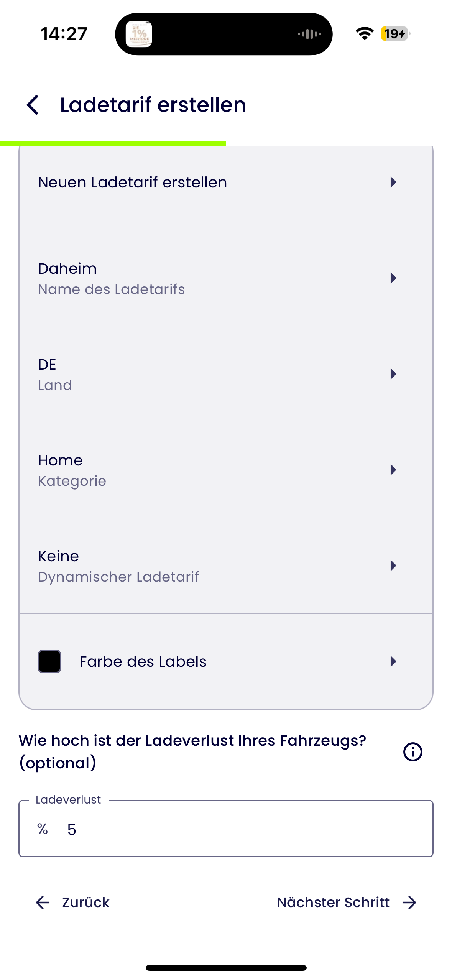This screenshot has height=980, width=452.
Task: Open the Home Kategorie selection arrow
Action: (x=393, y=470)
